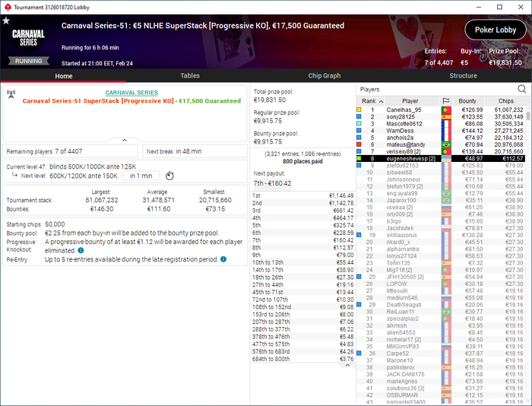532x406 pixels.
Task: Select player verisexy89 [2] row
Action: (x=441, y=152)
